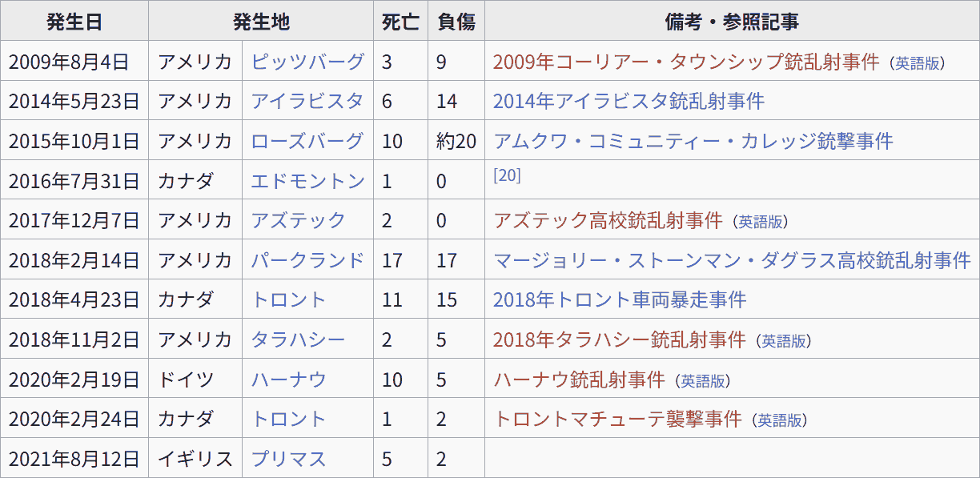Open the パークランド link
The height and width of the screenshot is (478, 980).
pyautogui.click(x=307, y=260)
